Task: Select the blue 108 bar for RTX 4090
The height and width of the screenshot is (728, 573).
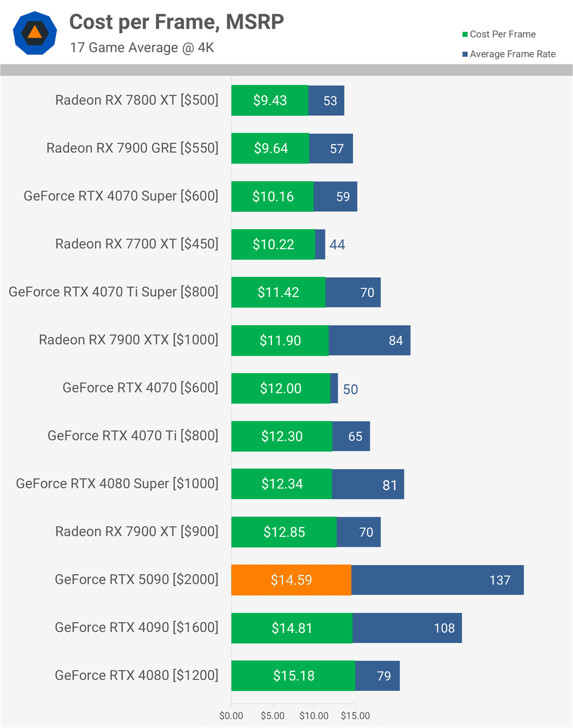Action: (x=407, y=628)
